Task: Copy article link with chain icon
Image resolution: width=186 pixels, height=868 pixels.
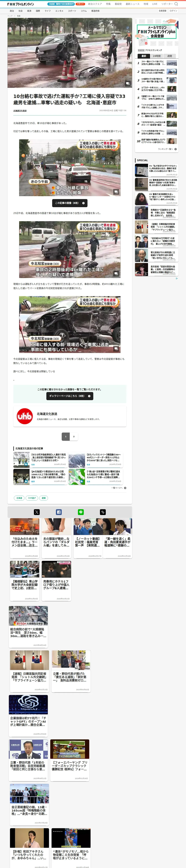Action: point(103,512)
